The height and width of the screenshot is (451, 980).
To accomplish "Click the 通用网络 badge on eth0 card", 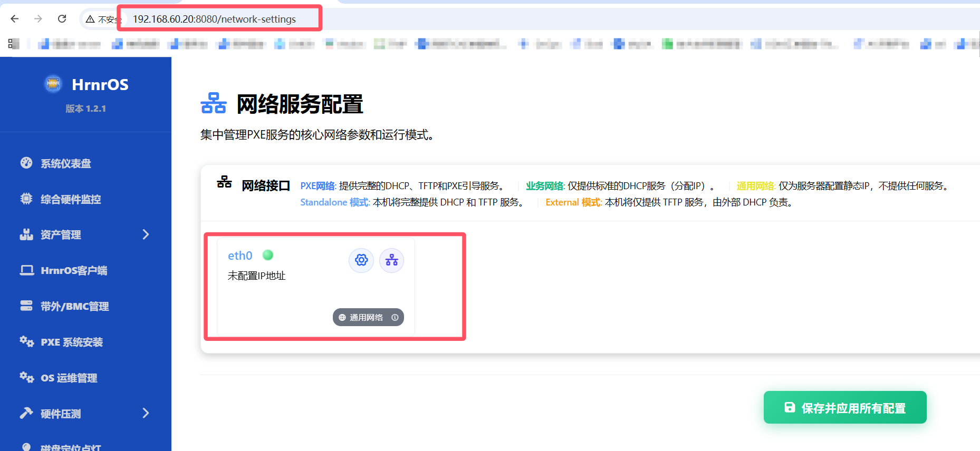I will [x=368, y=317].
